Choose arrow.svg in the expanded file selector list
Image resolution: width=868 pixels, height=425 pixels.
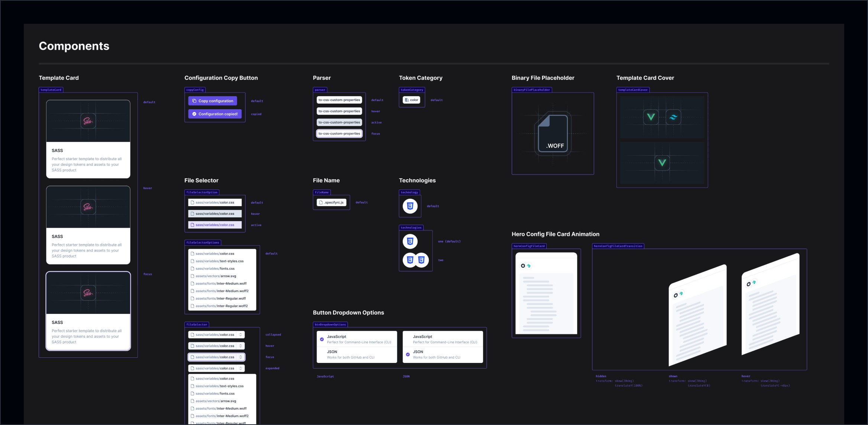coord(216,401)
